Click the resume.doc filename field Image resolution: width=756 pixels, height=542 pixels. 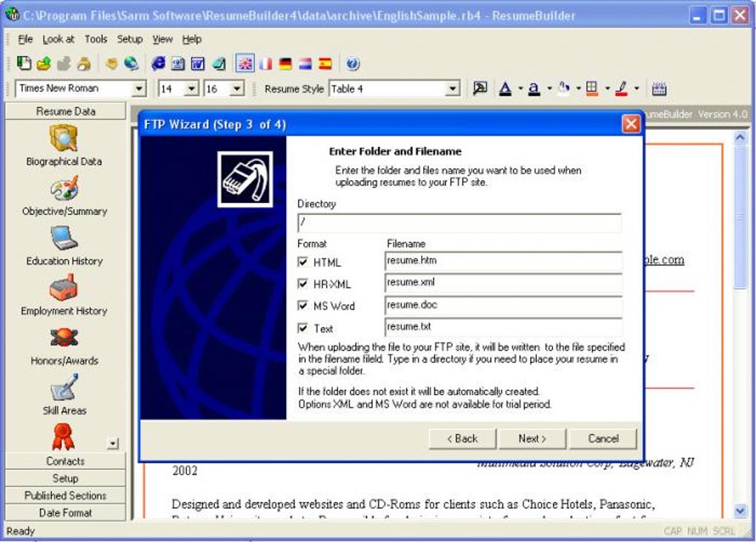[503, 305]
